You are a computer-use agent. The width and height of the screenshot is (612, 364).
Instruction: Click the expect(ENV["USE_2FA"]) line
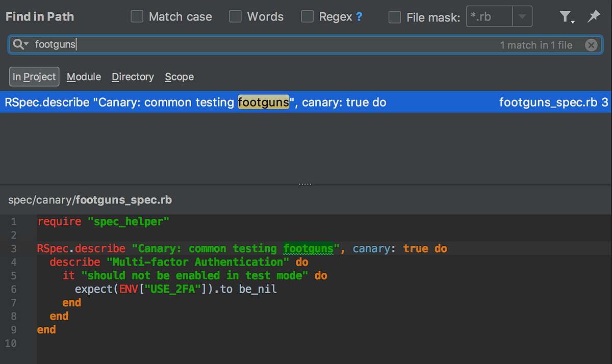176,289
